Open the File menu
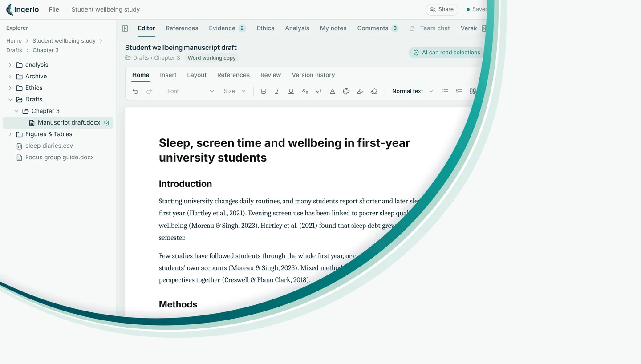 pos(54,9)
